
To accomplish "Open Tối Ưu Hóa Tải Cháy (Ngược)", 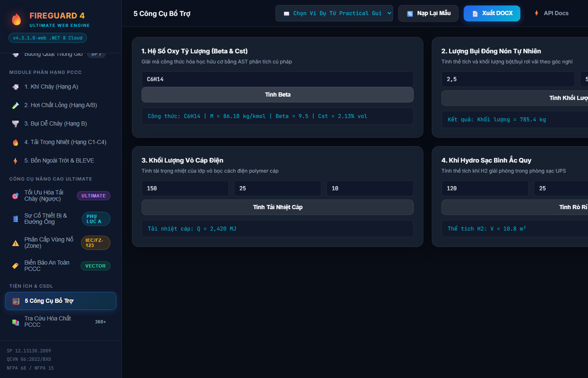I will pyautogui.click(x=60, y=196).
